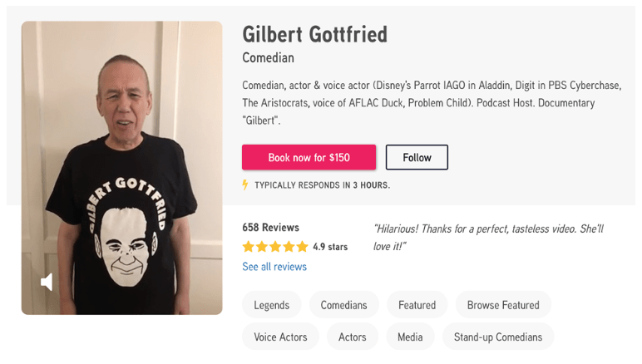This screenshot has width=642, height=364.
Task: Click the 4.9 stars rating label
Action: point(330,247)
